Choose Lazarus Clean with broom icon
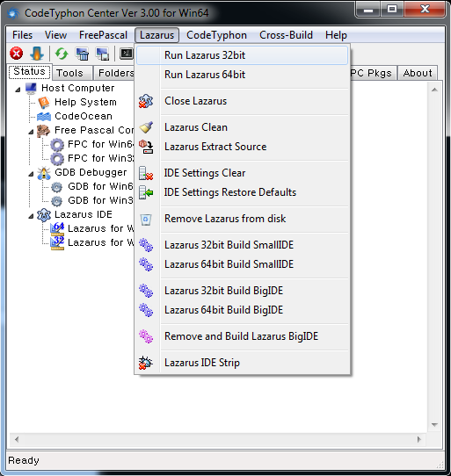 tap(196, 127)
